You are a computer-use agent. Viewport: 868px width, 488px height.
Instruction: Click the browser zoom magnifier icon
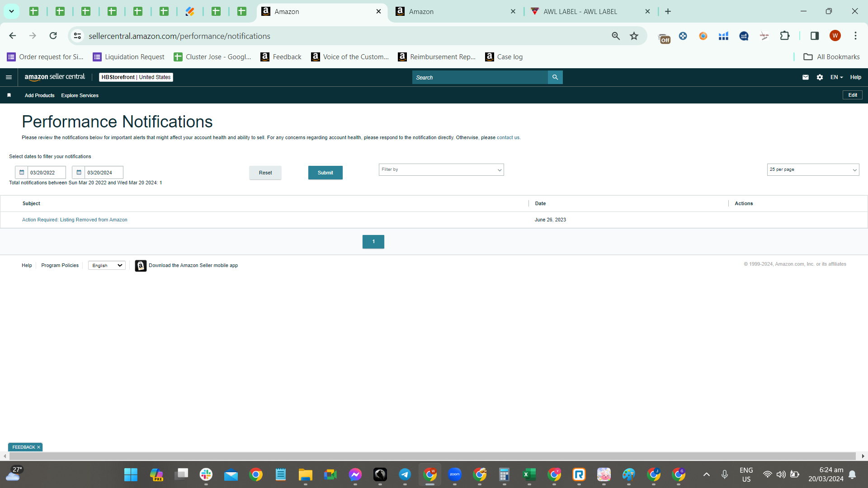(x=616, y=36)
